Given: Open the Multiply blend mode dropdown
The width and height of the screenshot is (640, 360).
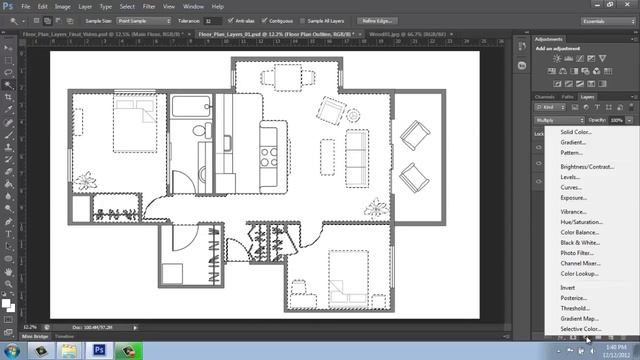Looking at the screenshot, I should 559,120.
